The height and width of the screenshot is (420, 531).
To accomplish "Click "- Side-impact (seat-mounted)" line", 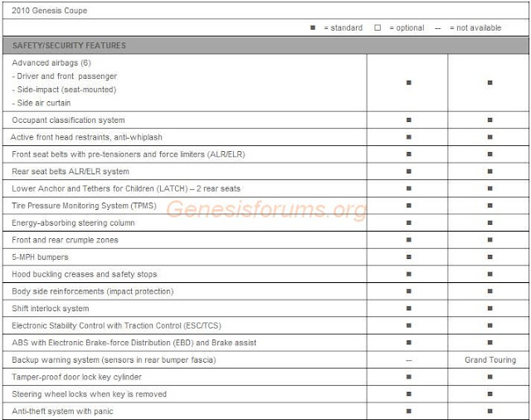I will [64, 90].
